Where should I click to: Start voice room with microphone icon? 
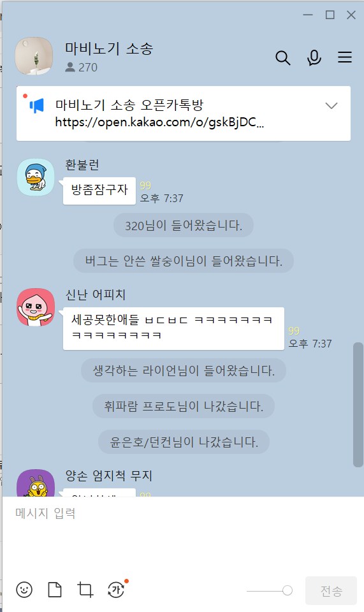(314, 58)
